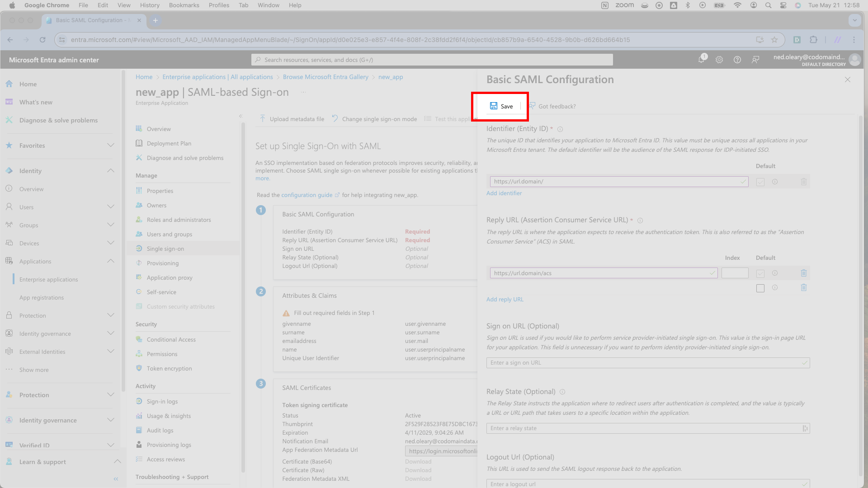Expand the Users section in sidebar

click(111, 207)
